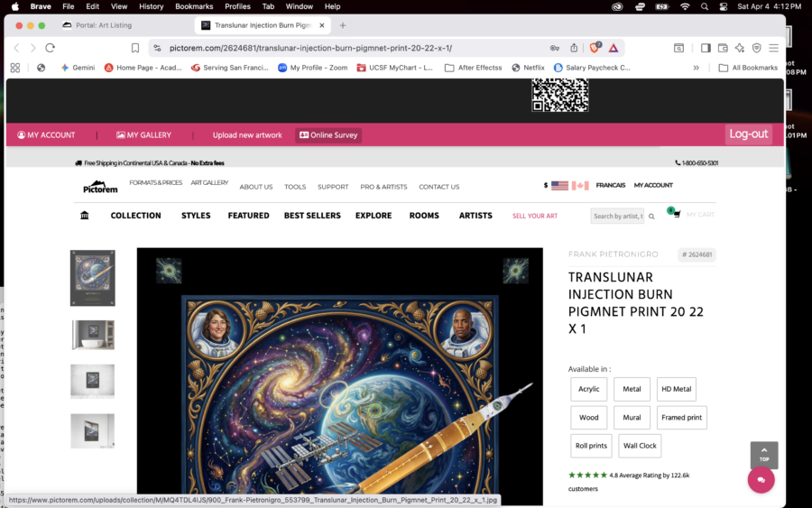The width and height of the screenshot is (812, 508).
Task: Open the chat bubble button
Action: [x=761, y=480]
